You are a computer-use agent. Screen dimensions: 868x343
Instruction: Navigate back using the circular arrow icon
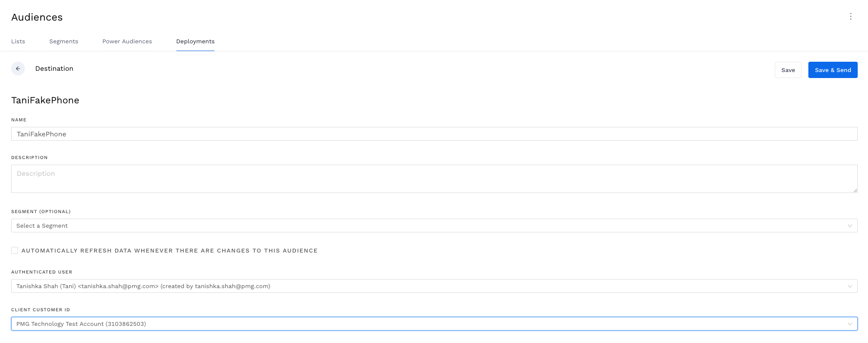tap(18, 69)
